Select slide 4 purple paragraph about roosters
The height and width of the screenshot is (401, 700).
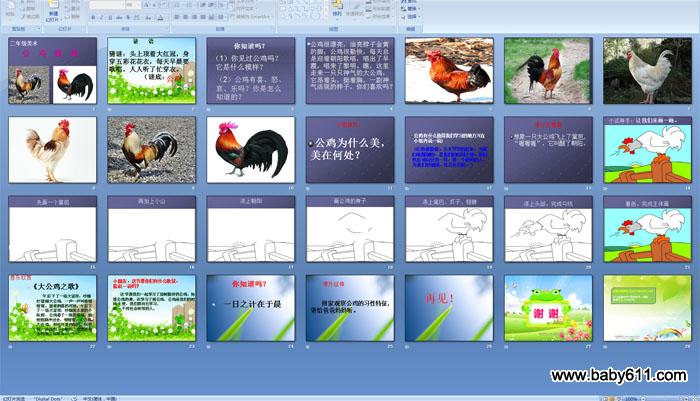tap(350, 71)
